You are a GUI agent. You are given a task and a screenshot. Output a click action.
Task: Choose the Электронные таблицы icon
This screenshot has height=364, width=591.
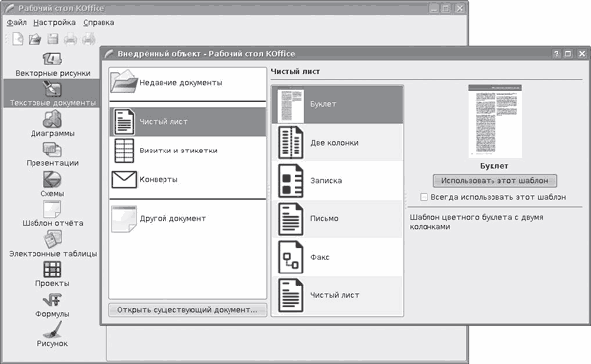coord(52,239)
